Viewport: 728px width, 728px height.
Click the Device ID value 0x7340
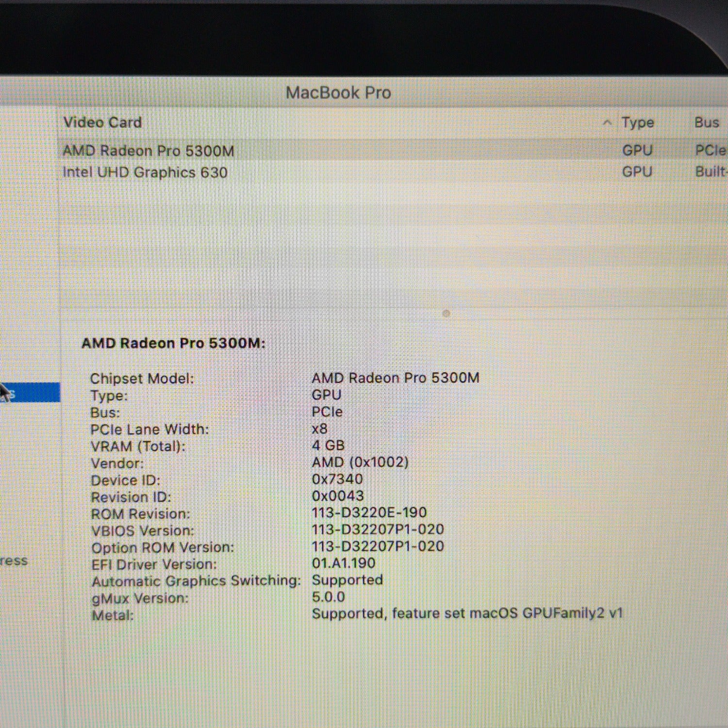pos(337,479)
